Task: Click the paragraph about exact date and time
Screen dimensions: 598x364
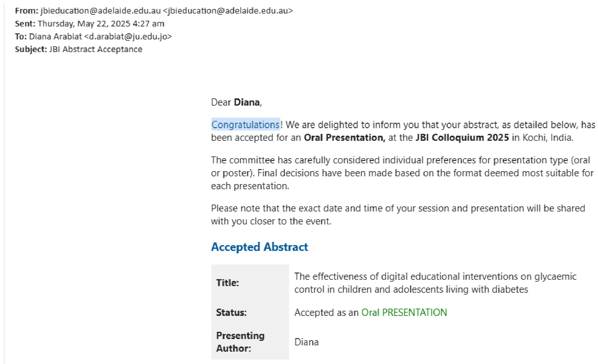Action: (397, 214)
